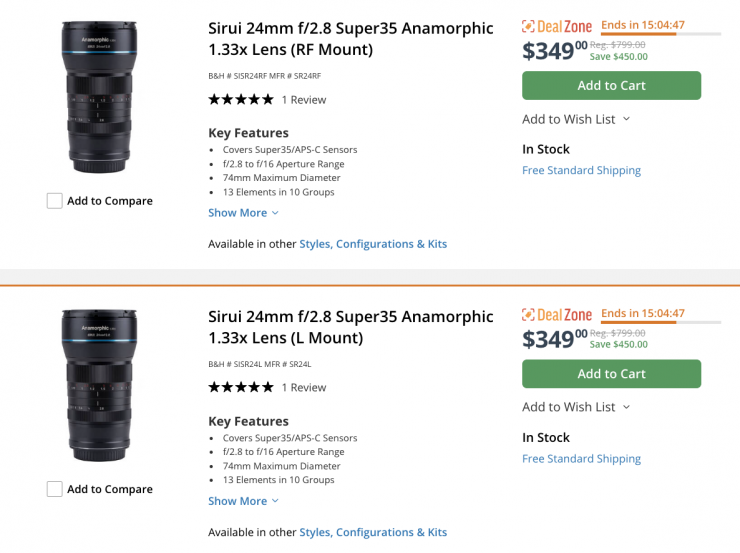Click the DealZone icon on the L Mount listing

[x=557, y=315]
